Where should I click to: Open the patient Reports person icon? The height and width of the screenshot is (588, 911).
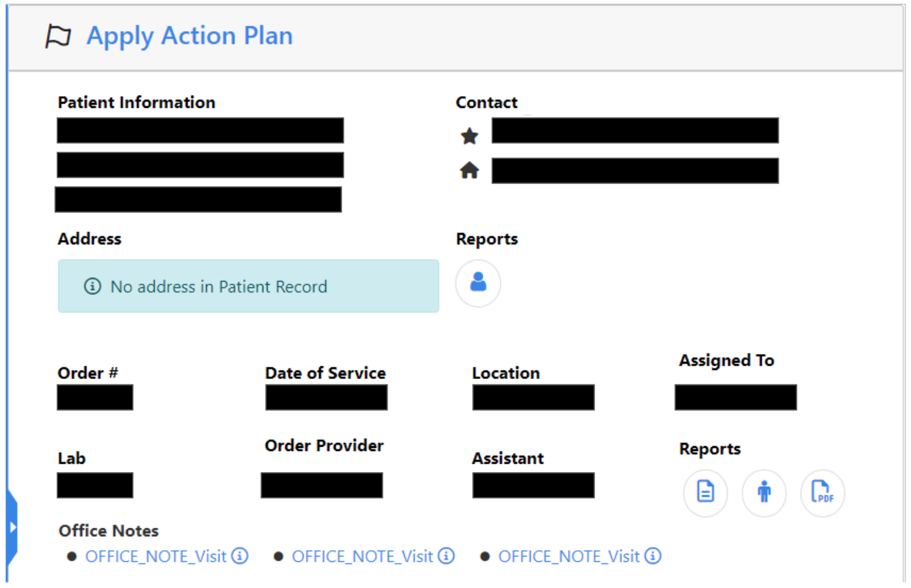click(x=478, y=283)
